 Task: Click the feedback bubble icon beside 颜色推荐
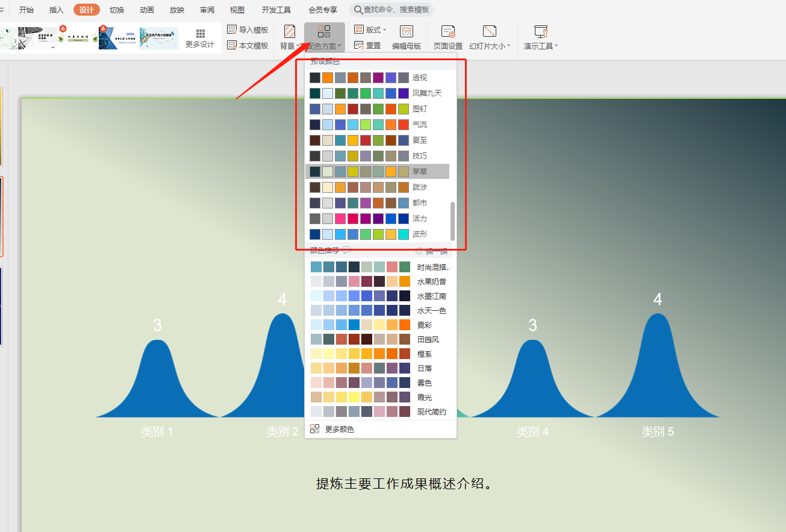click(x=346, y=251)
